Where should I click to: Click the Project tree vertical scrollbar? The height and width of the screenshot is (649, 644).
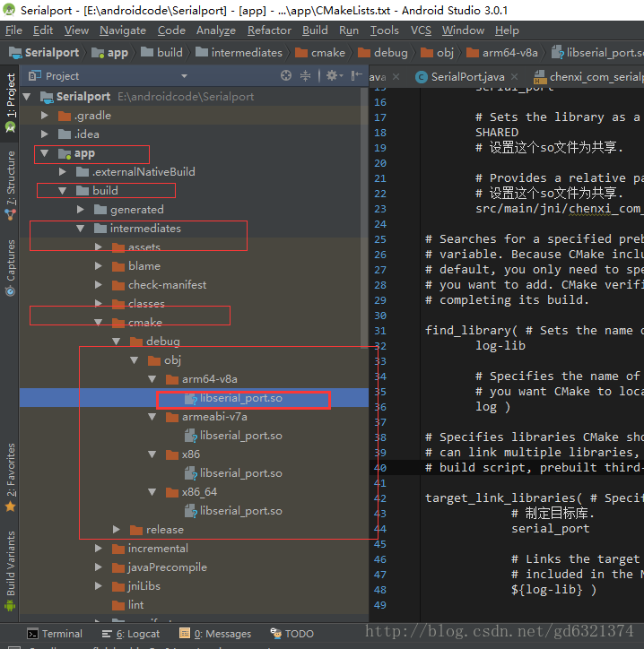364,218
